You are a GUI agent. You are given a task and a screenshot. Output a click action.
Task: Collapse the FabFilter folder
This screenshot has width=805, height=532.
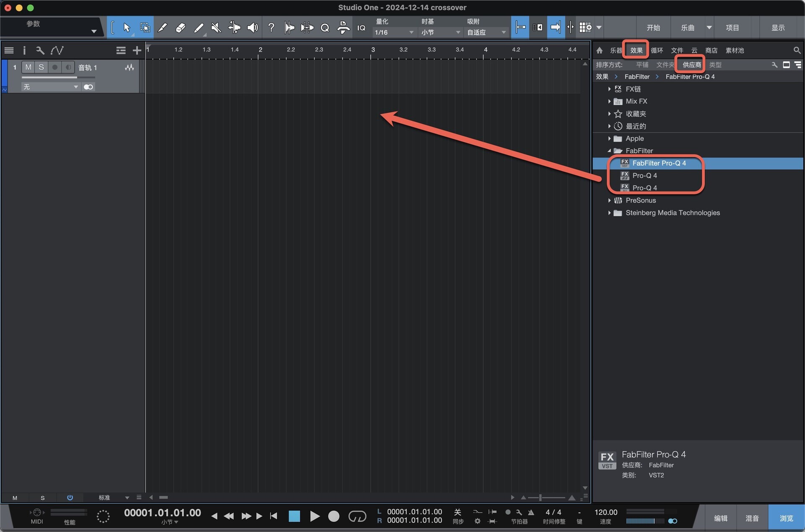click(x=609, y=151)
